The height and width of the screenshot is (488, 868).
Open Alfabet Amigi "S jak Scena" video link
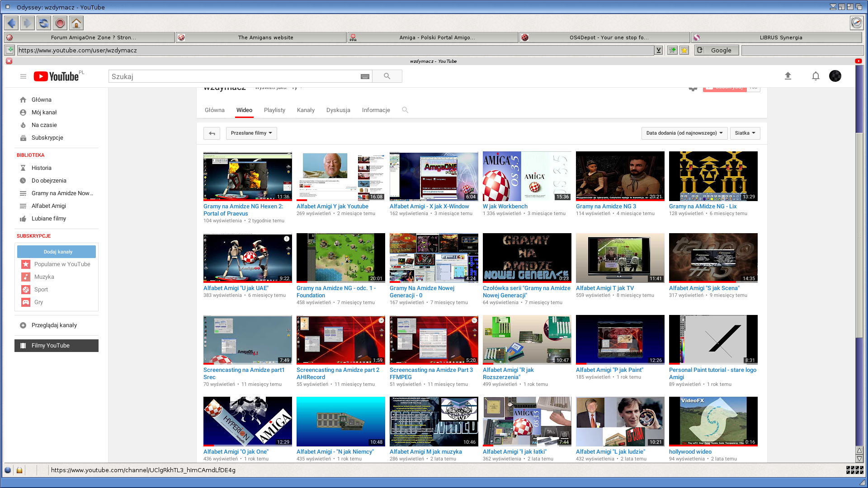click(x=704, y=288)
